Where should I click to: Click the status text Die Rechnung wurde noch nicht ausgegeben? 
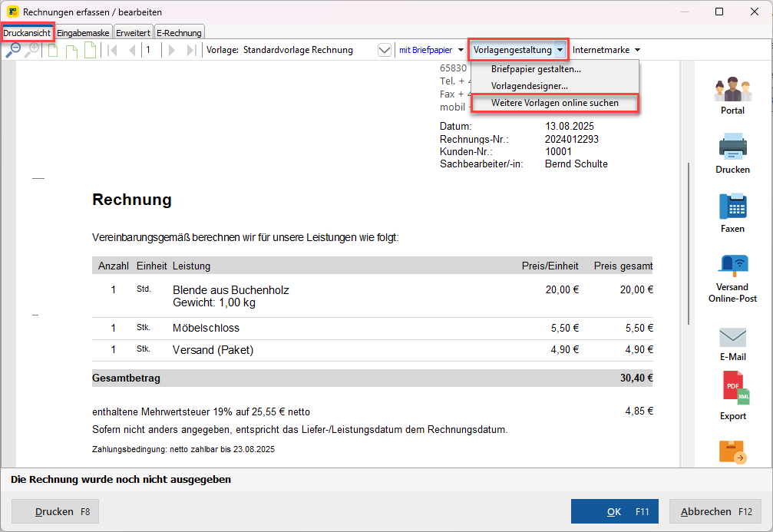pyautogui.click(x=121, y=480)
